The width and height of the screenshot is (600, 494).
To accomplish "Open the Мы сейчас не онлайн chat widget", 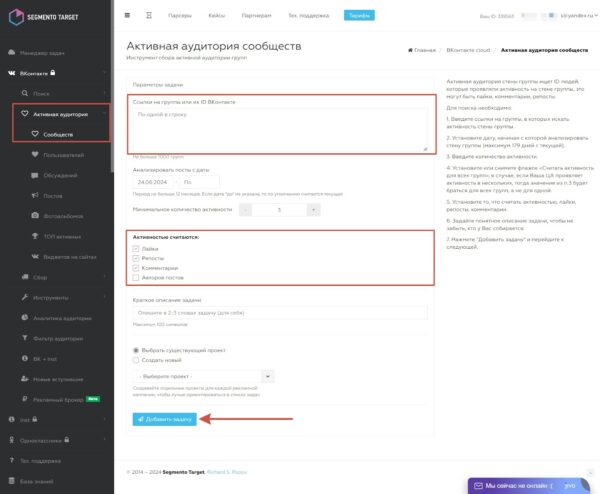I will [528, 486].
